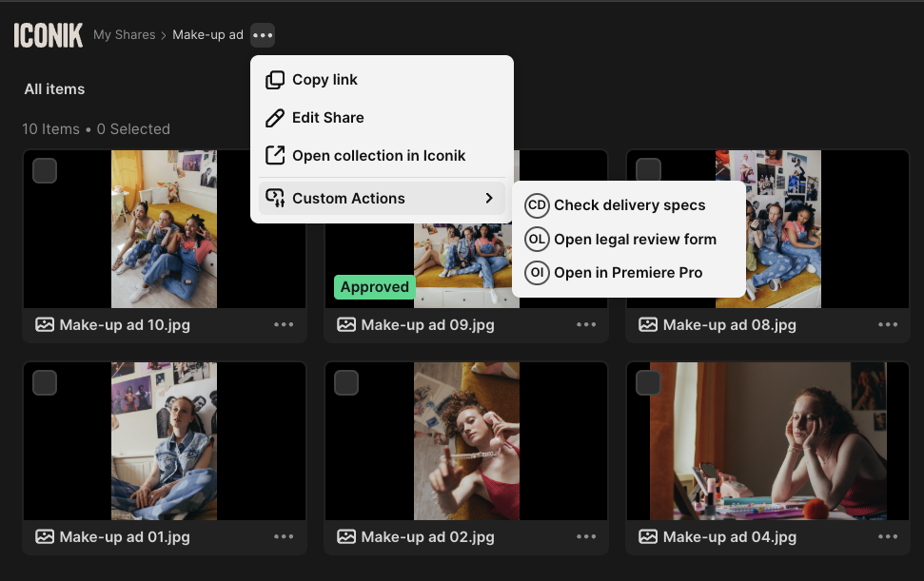Image resolution: width=924 pixels, height=581 pixels.
Task: Click the CD icon for Check delivery specs
Action: coord(538,205)
